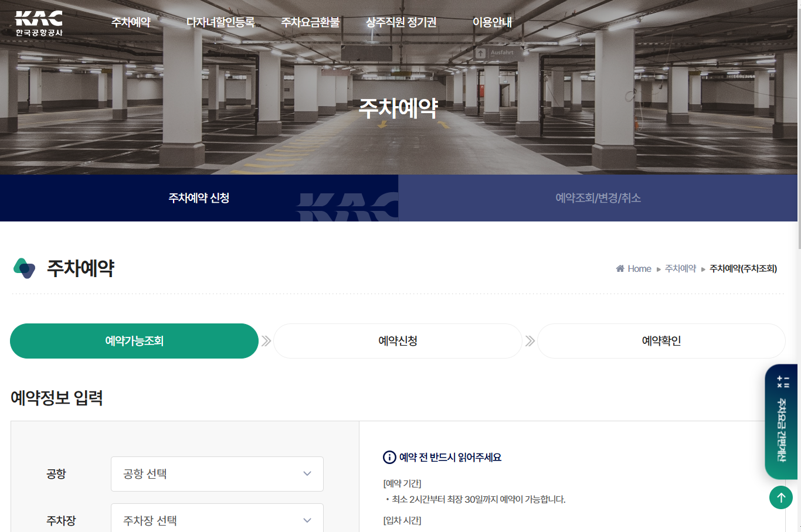This screenshot has width=801, height=532.
Task: Open the 주차요금간편계산 calculator side widget
Action: [782, 422]
